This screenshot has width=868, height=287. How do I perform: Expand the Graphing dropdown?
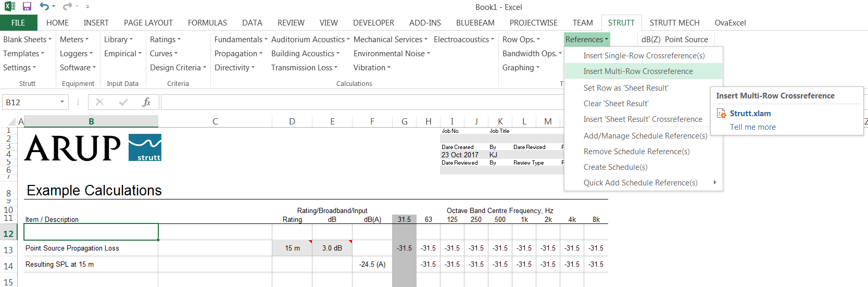pos(521,68)
